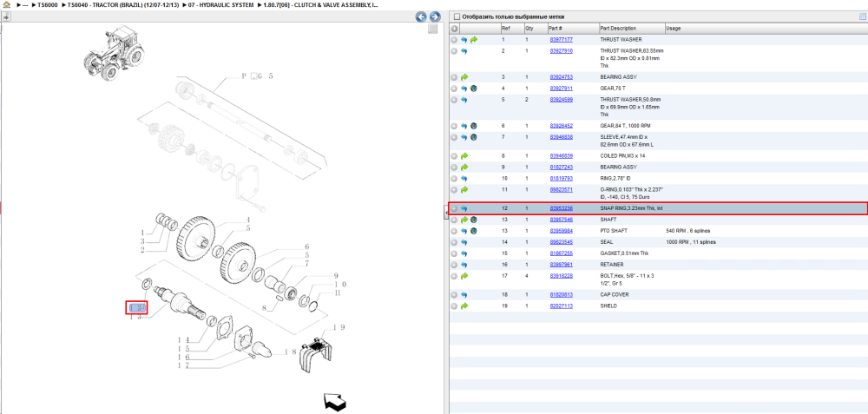
Task: Open 1.80.7[06] CLUTCH & VALVE ASSEMBLY breadcrumb
Action: (320, 4)
